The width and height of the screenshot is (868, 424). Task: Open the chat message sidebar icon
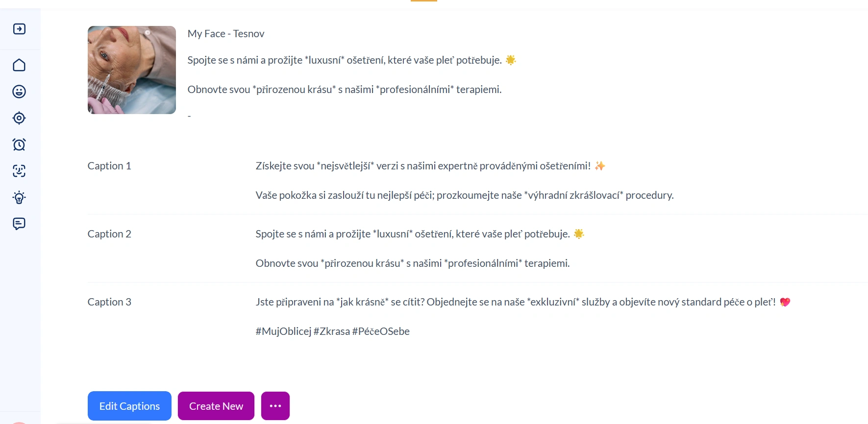(19, 224)
